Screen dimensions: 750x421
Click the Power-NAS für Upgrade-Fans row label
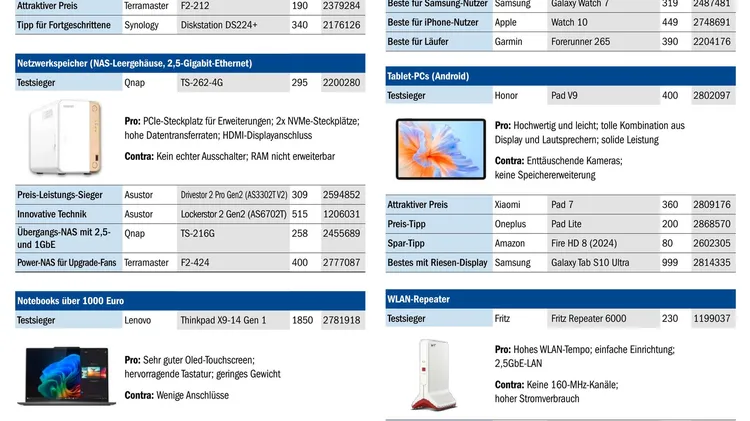point(65,262)
